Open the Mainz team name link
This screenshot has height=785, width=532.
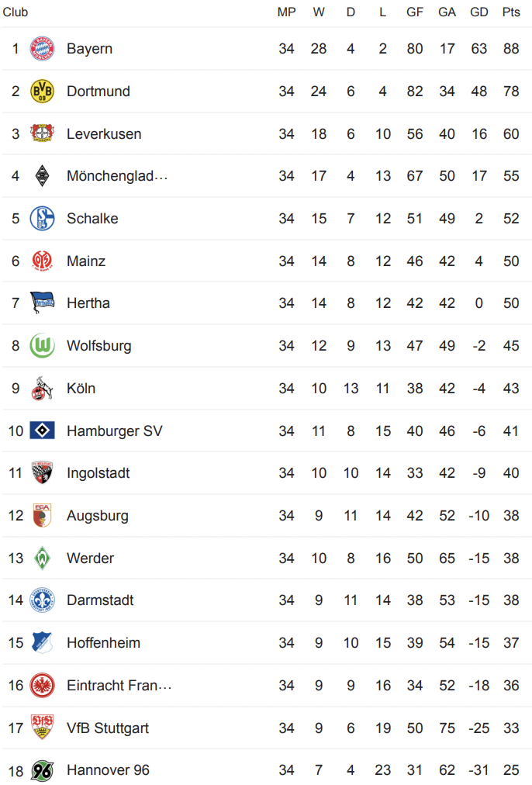(x=86, y=261)
